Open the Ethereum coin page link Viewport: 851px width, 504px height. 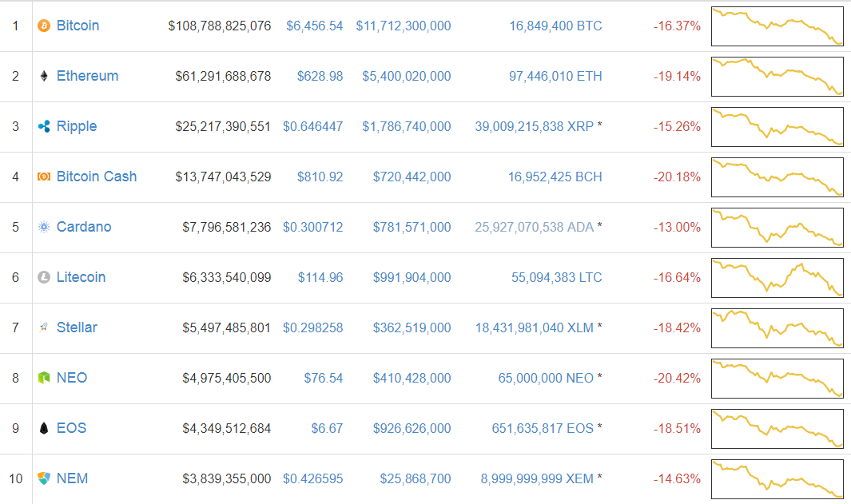pyautogui.click(x=87, y=76)
